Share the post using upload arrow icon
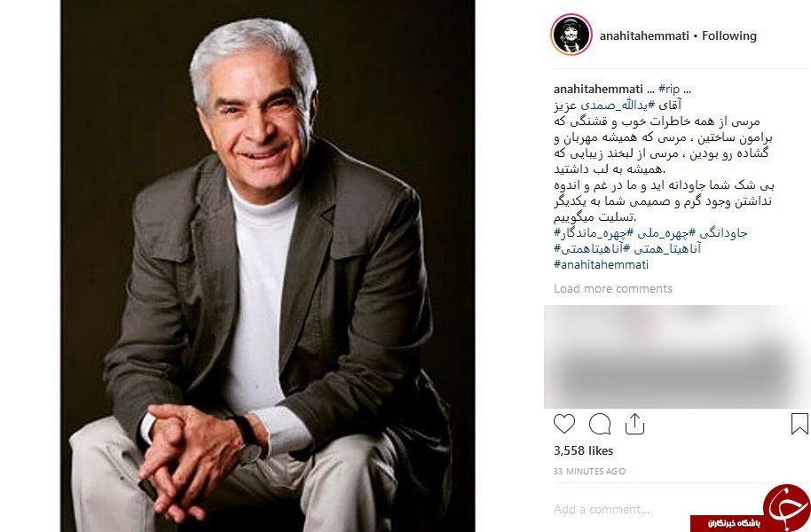This screenshot has height=532, width=811. click(634, 424)
